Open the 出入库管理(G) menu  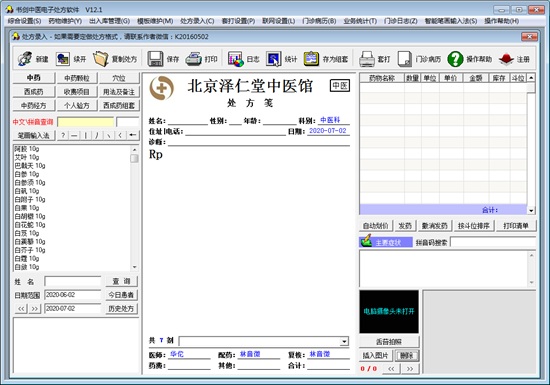tap(109, 21)
